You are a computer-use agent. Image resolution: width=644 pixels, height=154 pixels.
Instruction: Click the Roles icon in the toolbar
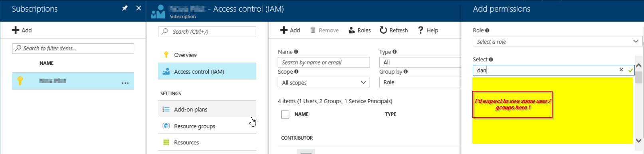(x=352, y=30)
